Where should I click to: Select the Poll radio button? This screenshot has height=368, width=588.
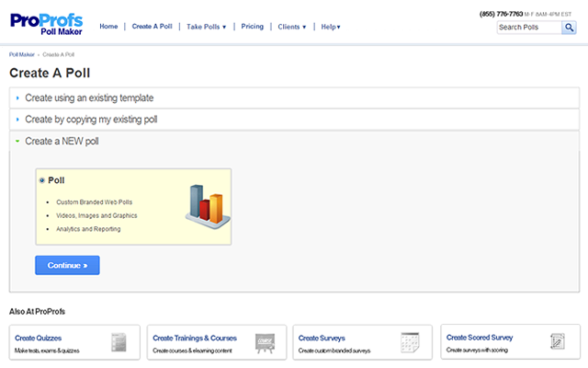coord(42,180)
